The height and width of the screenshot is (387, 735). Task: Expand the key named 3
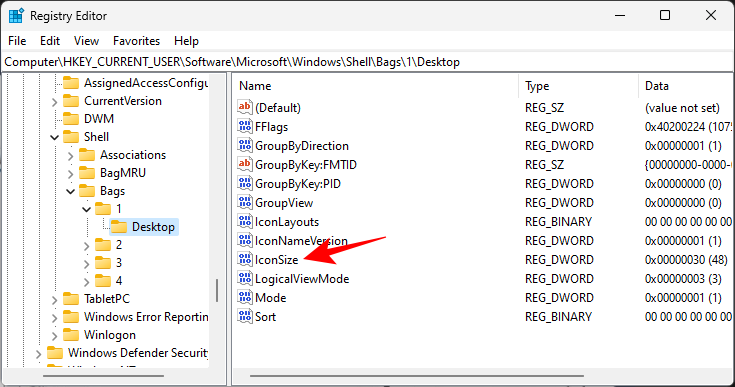pyautogui.click(x=86, y=264)
